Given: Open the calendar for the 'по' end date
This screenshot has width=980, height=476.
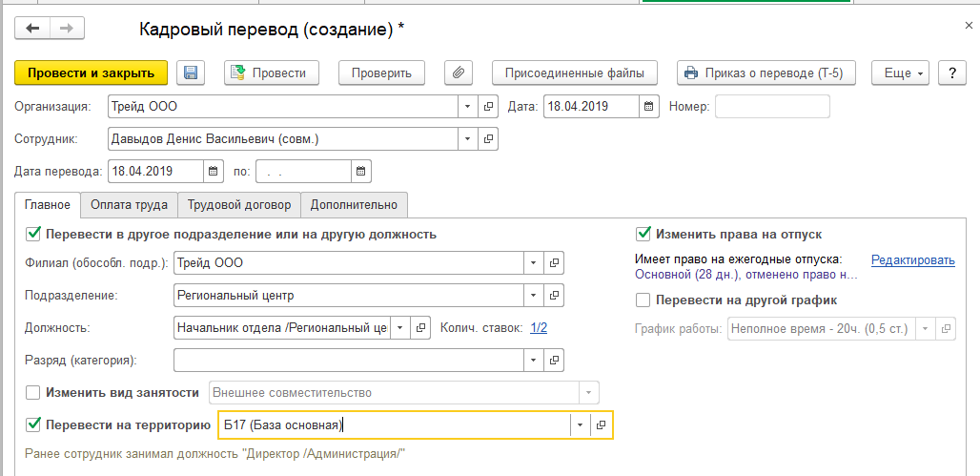Looking at the screenshot, I should [x=360, y=172].
